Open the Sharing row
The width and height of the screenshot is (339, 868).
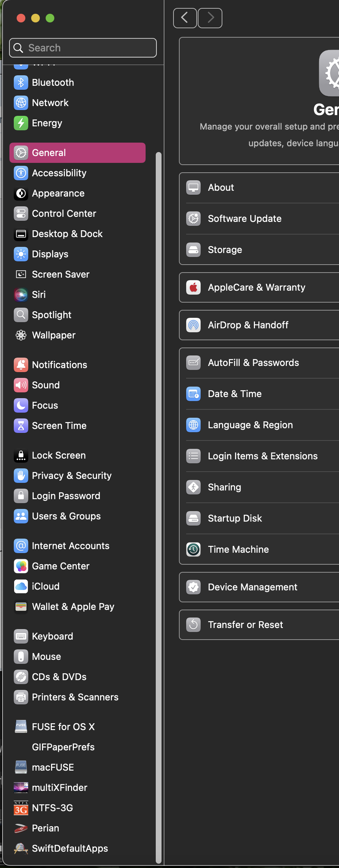(x=259, y=487)
